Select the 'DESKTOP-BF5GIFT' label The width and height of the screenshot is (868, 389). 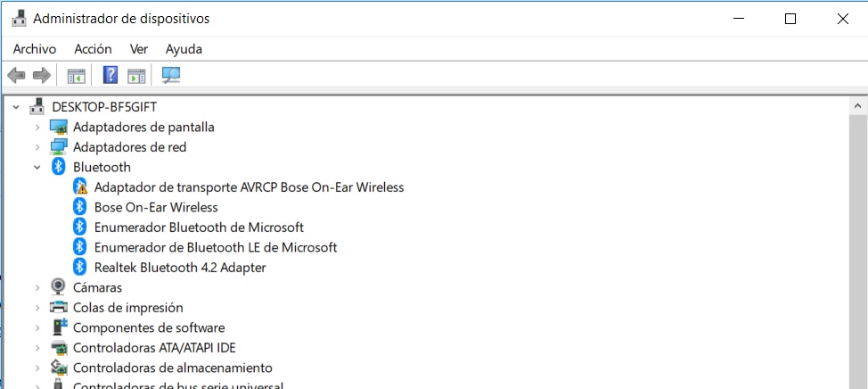coord(104,107)
